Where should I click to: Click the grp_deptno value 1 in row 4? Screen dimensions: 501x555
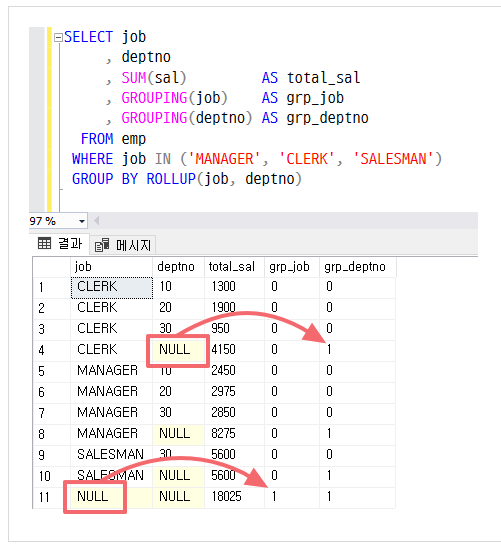click(358, 350)
